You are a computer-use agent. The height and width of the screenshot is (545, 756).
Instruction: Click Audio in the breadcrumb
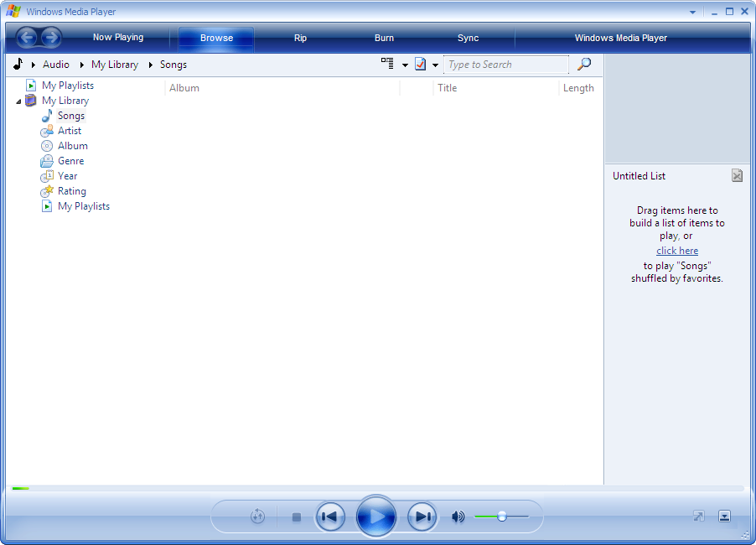coord(56,65)
